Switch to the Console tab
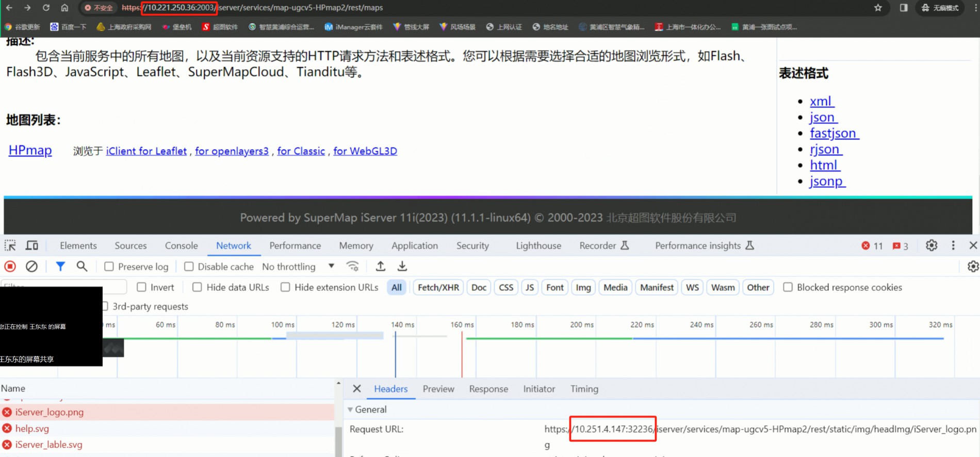 [182, 246]
